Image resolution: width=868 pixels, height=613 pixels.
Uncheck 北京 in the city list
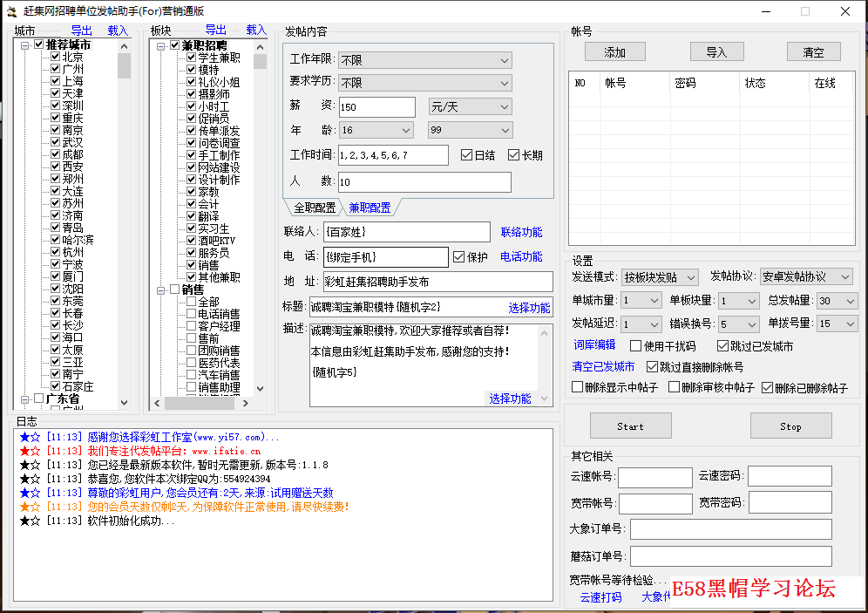(54, 57)
